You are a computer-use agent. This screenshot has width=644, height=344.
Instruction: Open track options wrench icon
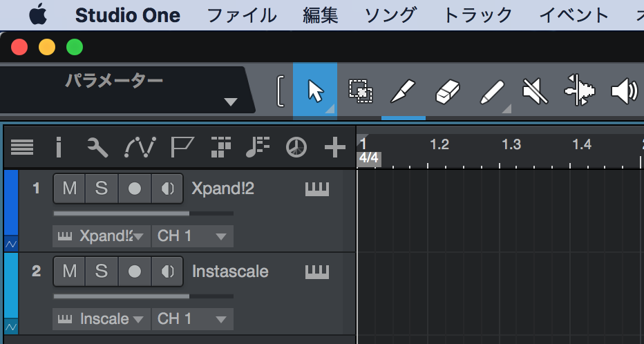(97, 147)
